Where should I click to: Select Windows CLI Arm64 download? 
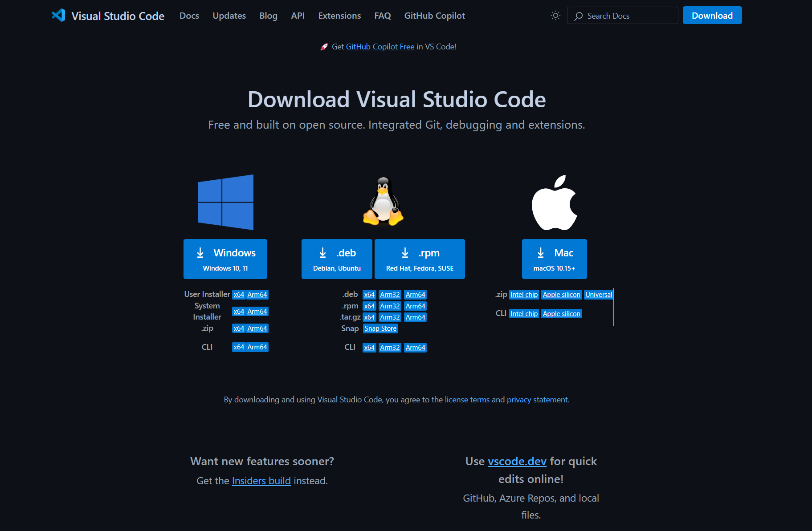[257, 347]
